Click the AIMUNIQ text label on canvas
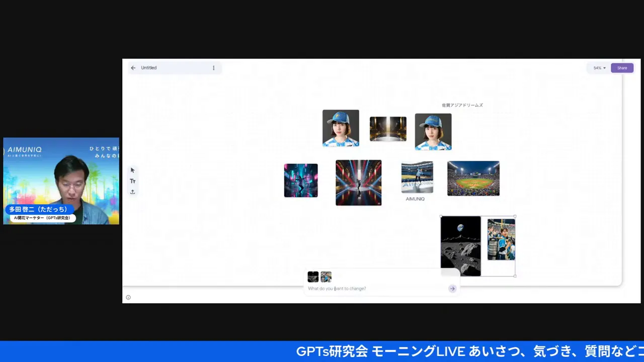This screenshot has width=644, height=362. tap(415, 199)
